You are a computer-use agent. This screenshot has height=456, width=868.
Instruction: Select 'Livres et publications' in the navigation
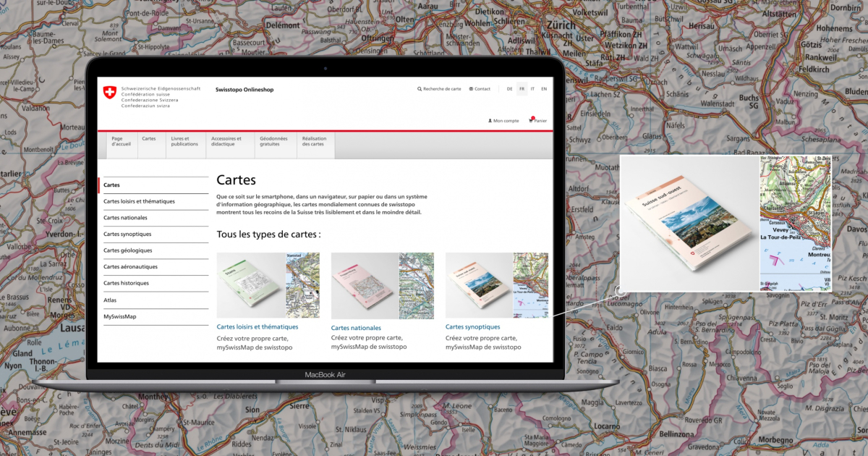coord(184,143)
